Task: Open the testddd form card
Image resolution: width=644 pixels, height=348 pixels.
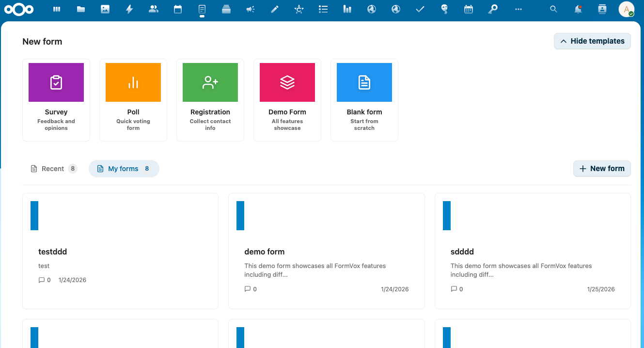Action: coord(120,251)
